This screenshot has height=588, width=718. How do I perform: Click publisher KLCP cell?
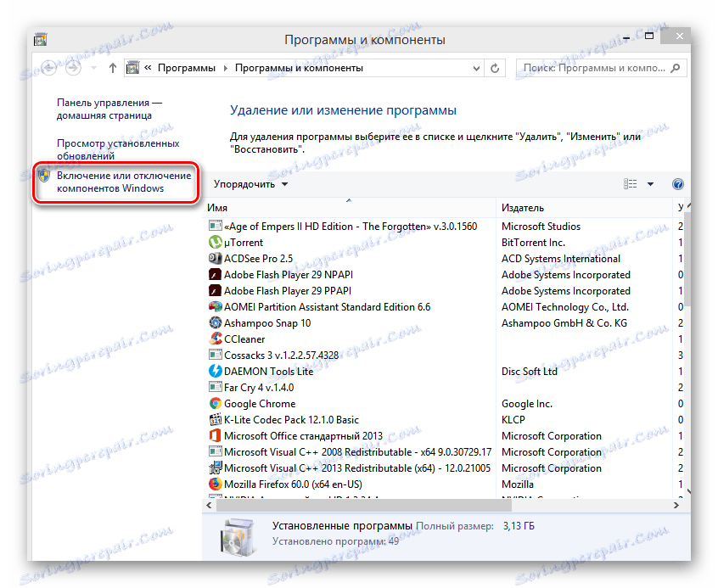coord(513,419)
